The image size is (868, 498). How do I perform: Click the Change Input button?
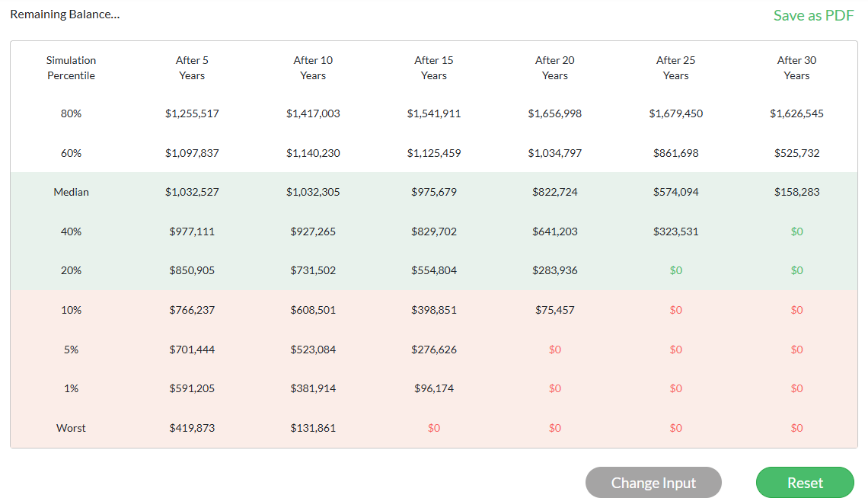pos(653,483)
